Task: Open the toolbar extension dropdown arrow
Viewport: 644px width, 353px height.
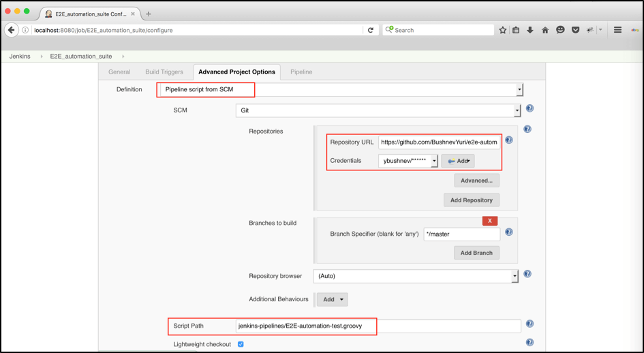Action: (600, 30)
